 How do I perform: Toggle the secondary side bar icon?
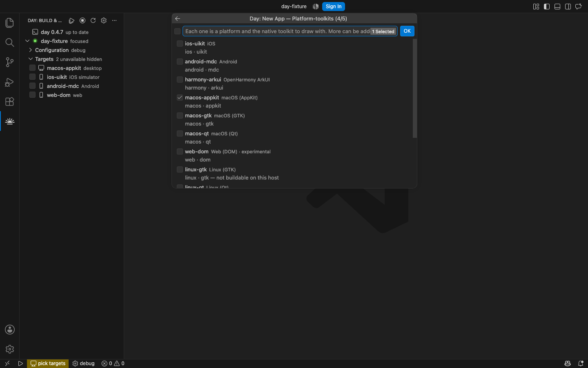pyautogui.click(x=568, y=7)
